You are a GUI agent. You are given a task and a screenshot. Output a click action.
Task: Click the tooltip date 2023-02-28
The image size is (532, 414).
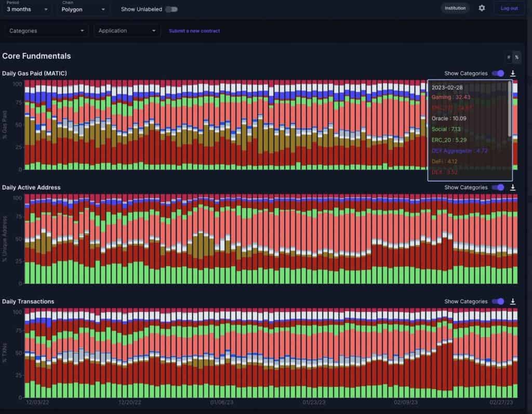447,87
